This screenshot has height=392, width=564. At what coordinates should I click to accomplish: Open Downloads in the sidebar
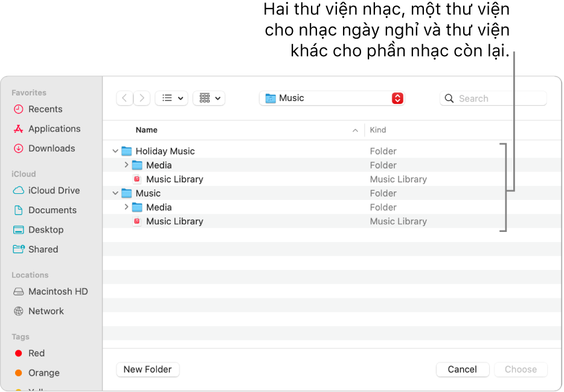(x=44, y=148)
